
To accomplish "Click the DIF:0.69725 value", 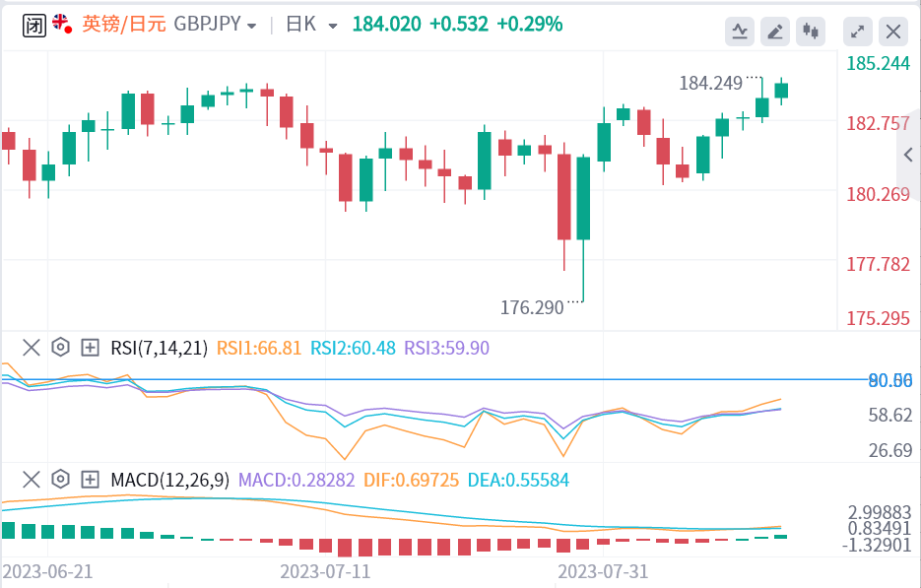I will 411,481.
